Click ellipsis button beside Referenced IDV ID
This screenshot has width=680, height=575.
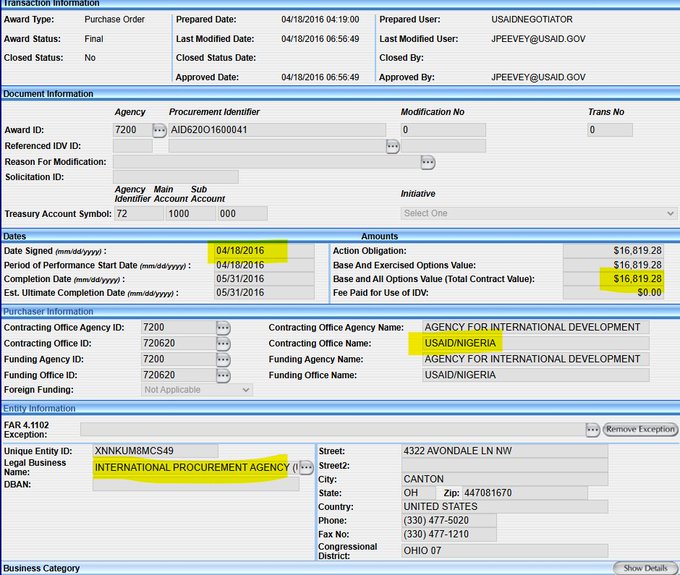[393, 146]
